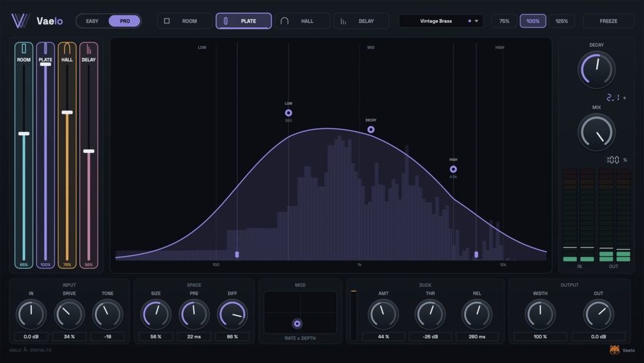This screenshot has width=644, height=363.
Task: Select the ROOM reverb tab
Action: [185, 21]
